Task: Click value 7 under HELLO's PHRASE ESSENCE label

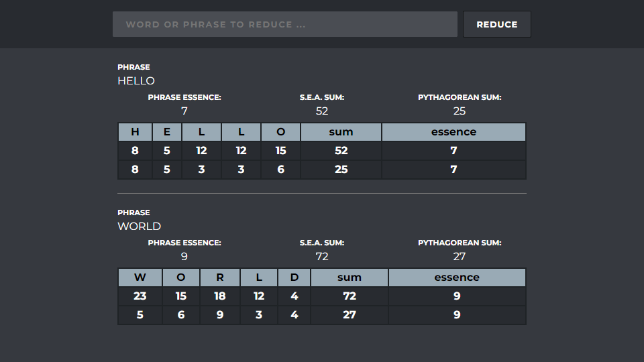Action: coord(184,111)
